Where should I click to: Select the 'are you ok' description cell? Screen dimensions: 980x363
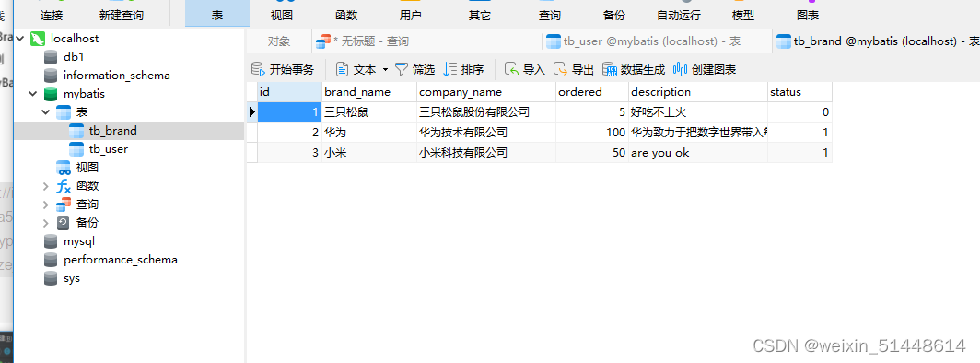(698, 152)
